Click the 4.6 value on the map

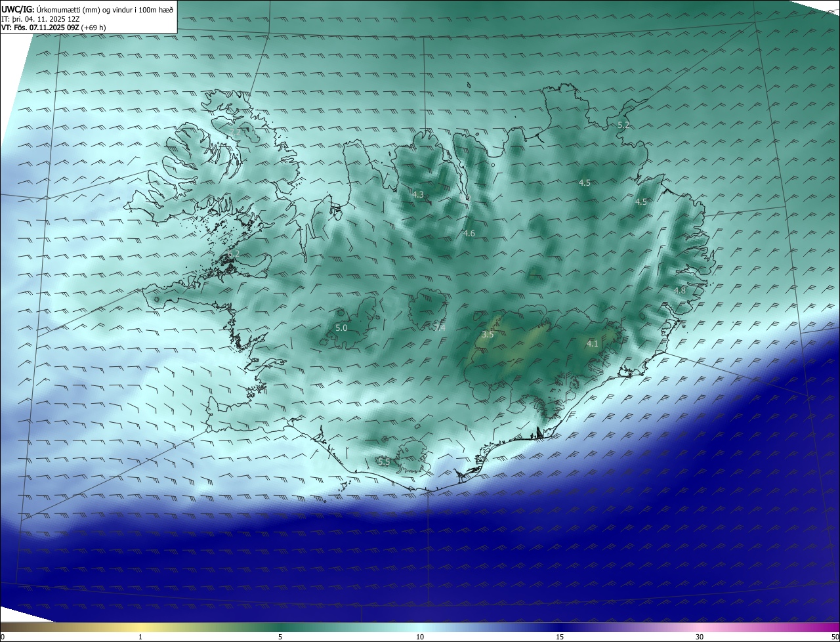click(x=469, y=233)
